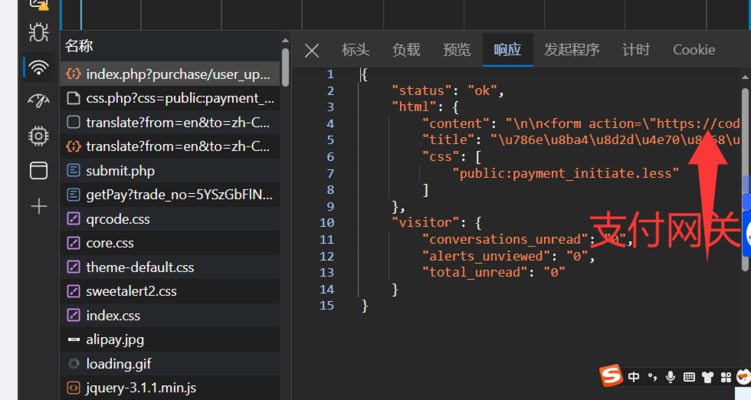This screenshot has height=400, width=751.
Task: Toggle the Sogou punctuation mode icon
Action: [x=652, y=377]
